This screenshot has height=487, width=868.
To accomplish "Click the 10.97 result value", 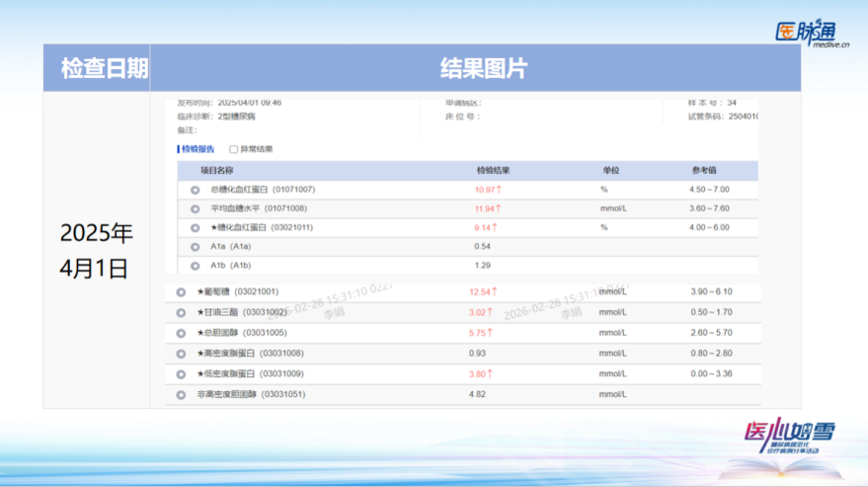I will 487,190.
